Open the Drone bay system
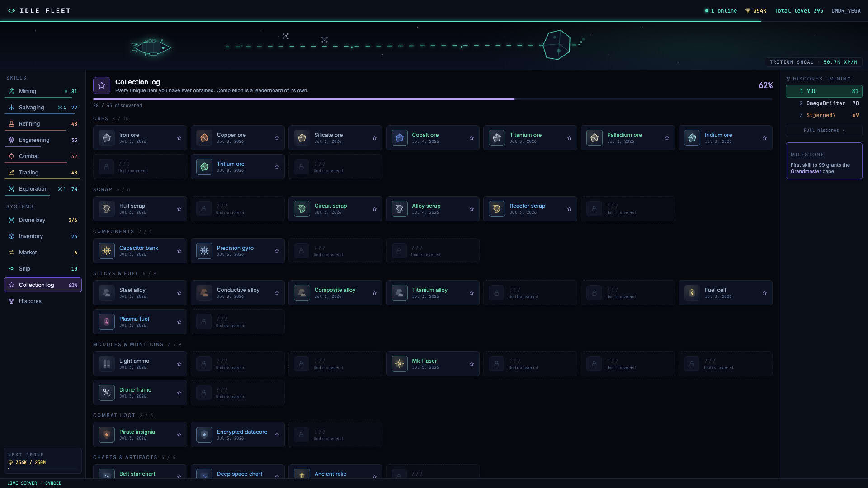 pyautogui.click(x=42, y=220)
